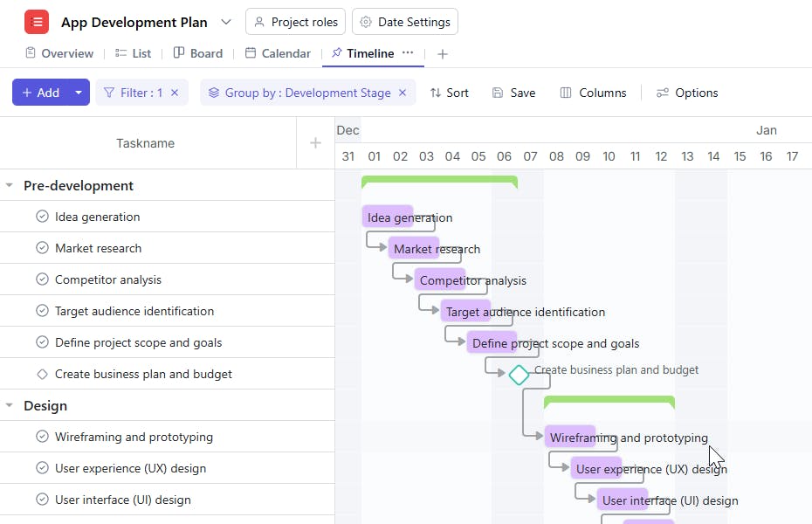This screenshot has height=524, width=812.
Task: Switch to the Board tab
Action: coord(198,53)
